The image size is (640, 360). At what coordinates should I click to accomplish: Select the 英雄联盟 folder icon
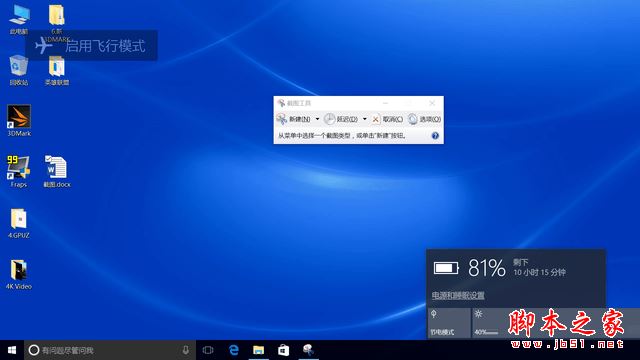tap(57, 70)
